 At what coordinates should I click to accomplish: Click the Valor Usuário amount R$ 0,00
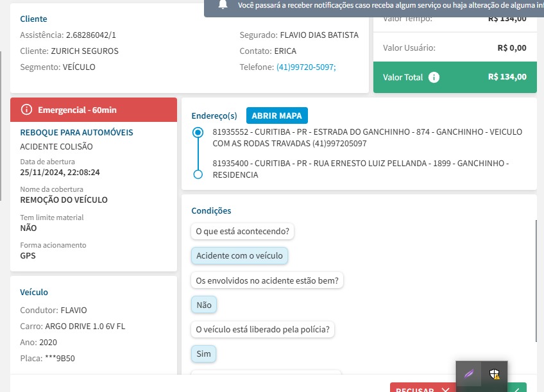(x=512, y=48)
